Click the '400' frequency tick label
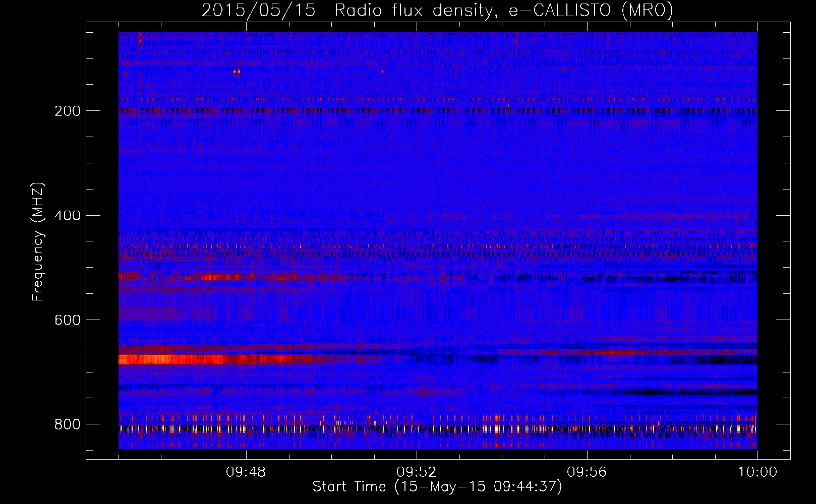816x504 pixels. pyautogui.click(x=68, y=216)
